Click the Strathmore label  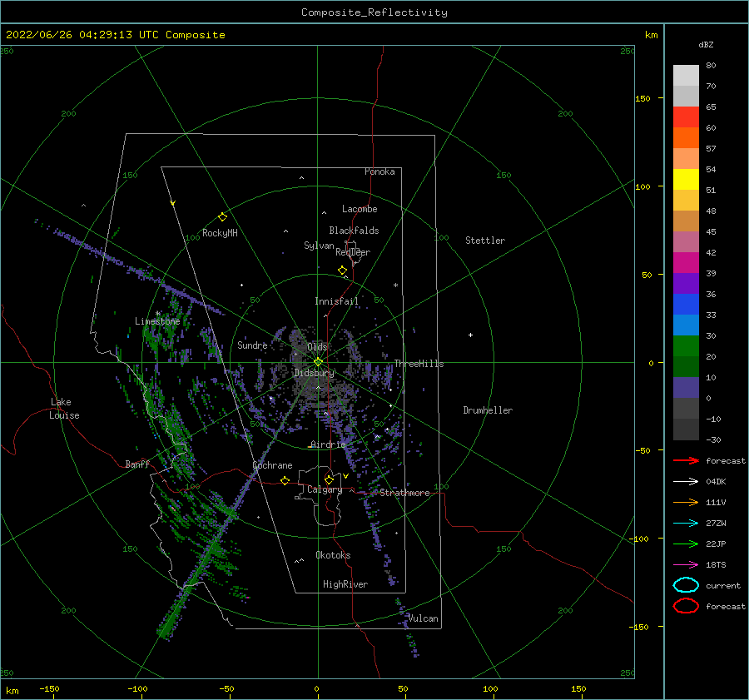(x=405, y=493)
